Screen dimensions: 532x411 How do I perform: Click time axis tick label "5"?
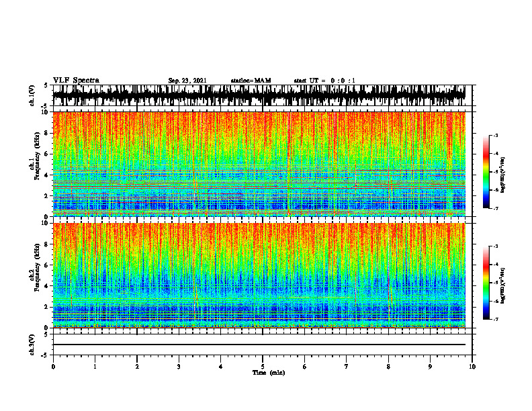263,367
